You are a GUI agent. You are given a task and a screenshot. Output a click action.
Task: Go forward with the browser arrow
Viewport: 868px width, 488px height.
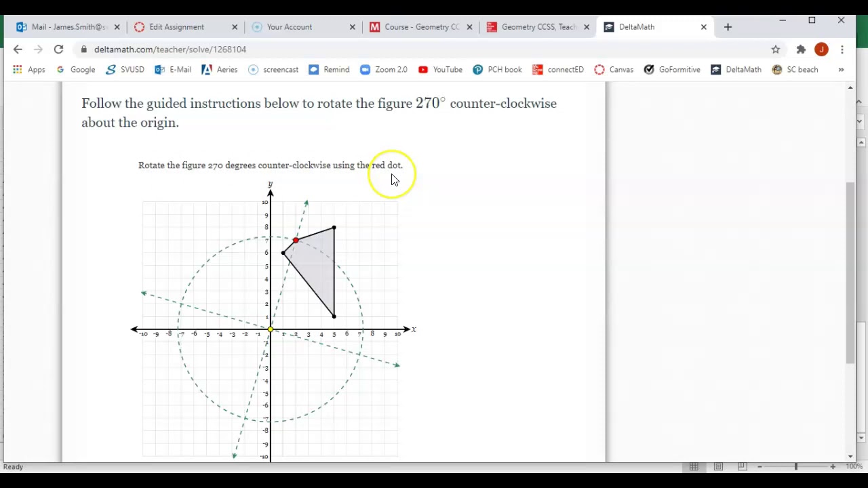(x=38, y=49)
